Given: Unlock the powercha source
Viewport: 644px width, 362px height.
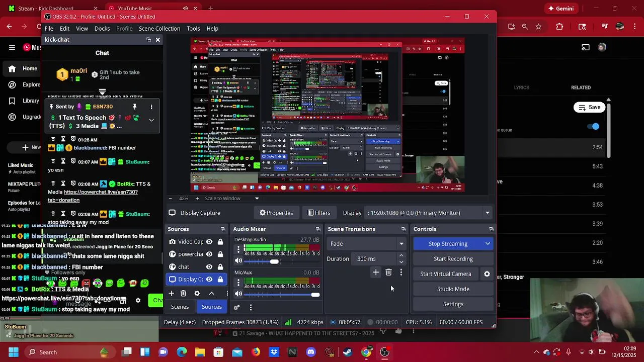Looking at the screenshot, I should click(220, 254).
